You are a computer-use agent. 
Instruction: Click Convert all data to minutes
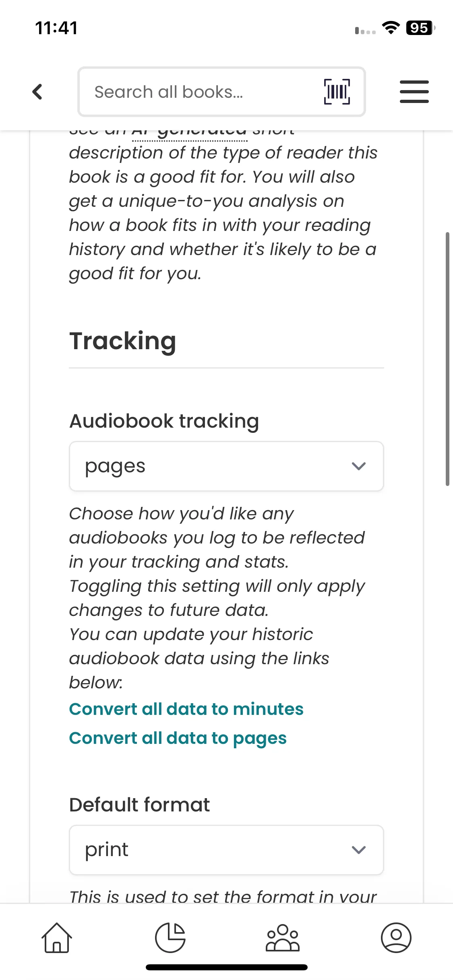click(186, 709)
